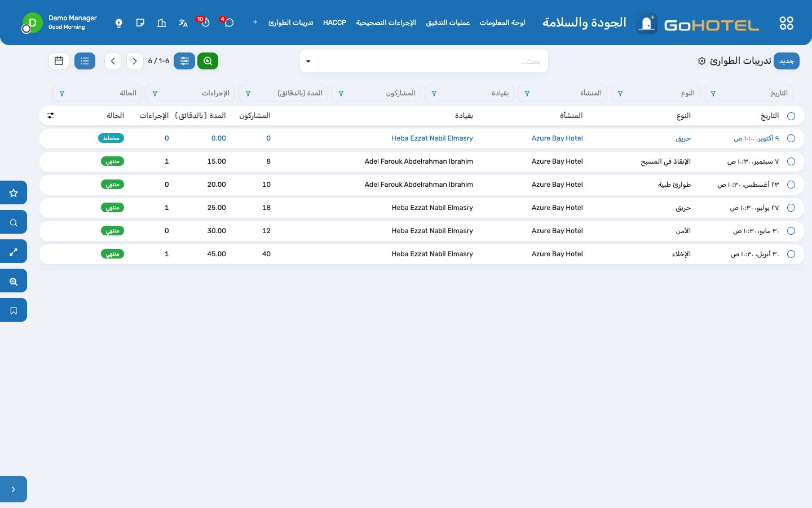Switch to calendar view
This screenshot has height=508, width=812.
[59, 61]
